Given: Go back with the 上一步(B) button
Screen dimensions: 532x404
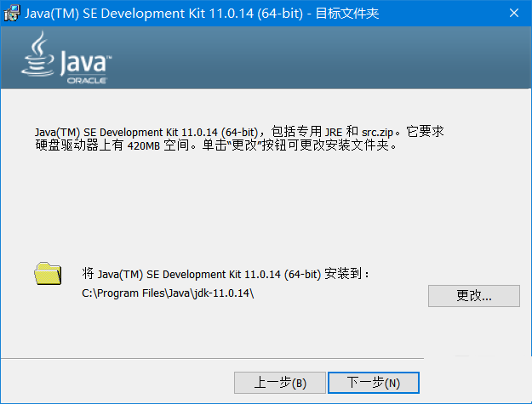Looking at the screenshot, I should tap(280, 383).
